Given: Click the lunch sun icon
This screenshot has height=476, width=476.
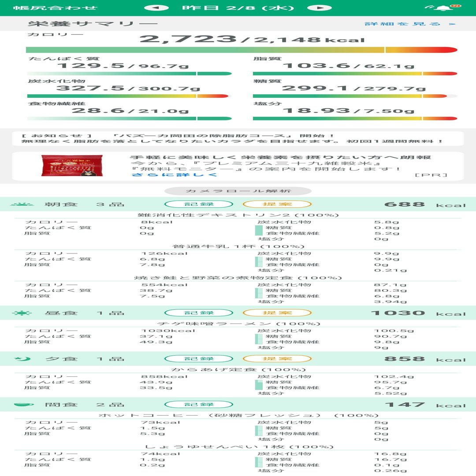Looking at the screenshot, I should [x=22, y=313].
